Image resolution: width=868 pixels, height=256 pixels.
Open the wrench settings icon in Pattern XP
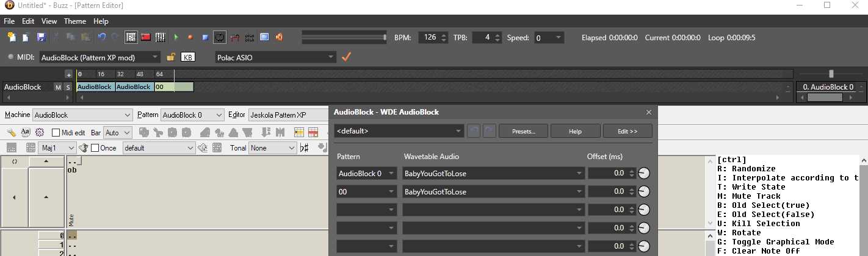(x=12, y=132)
